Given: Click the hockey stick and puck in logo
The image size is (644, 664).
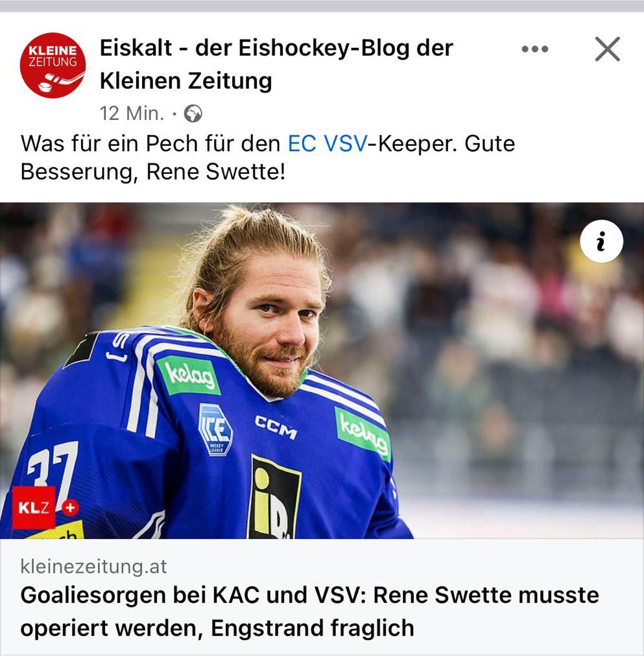Looking at the screenshot, I should (x=60, y=82).
